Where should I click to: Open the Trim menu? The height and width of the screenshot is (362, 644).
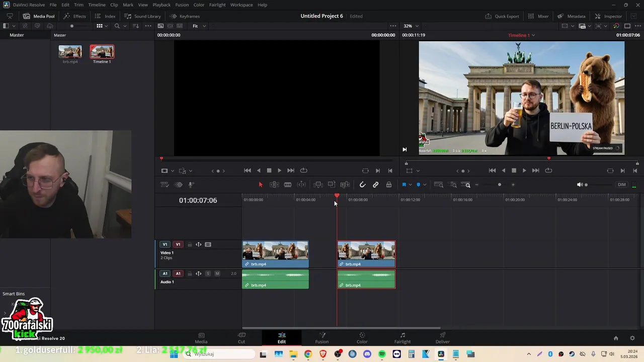click(78, 5)
